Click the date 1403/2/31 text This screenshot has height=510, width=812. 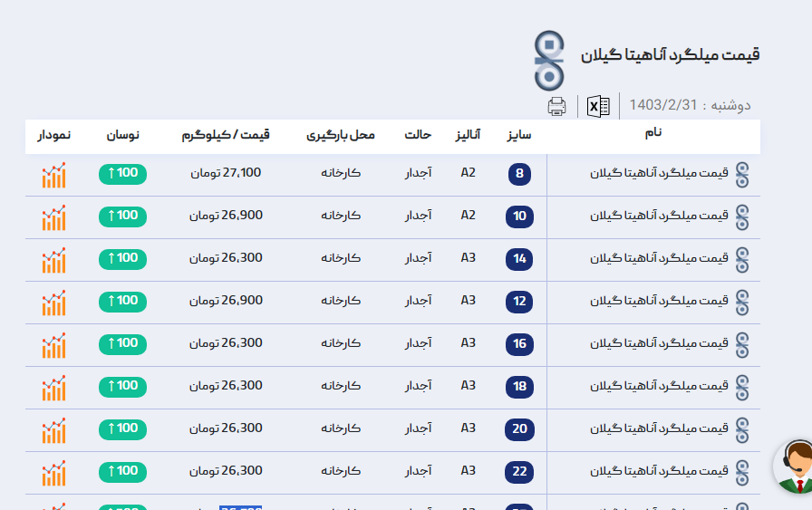pyautogui.click(x=664, y=105)
